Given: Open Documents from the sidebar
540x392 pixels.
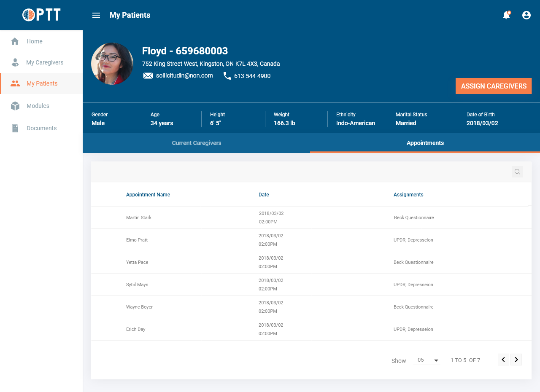Looking at the screenshot, I should tap(41, 128).
